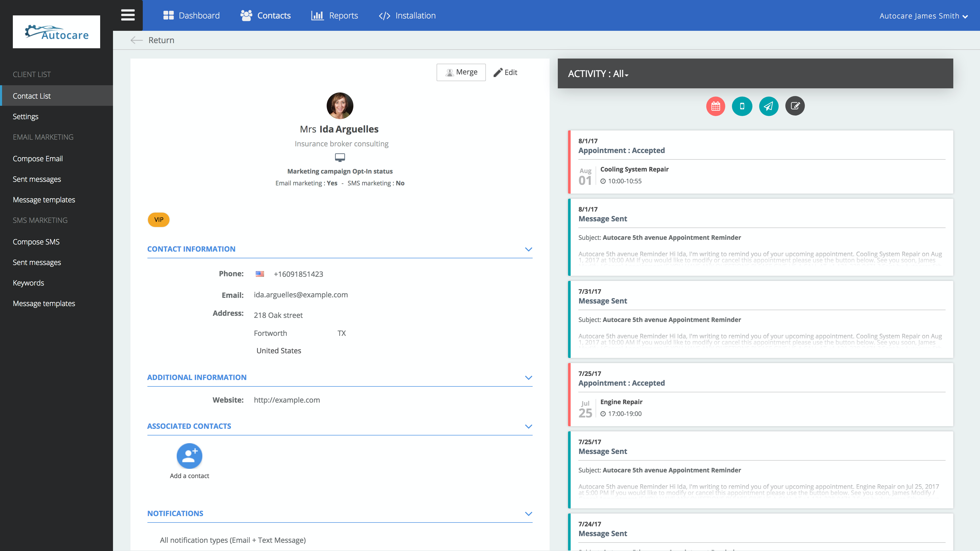Open Message templates under Email Marketing

(44, 200)
